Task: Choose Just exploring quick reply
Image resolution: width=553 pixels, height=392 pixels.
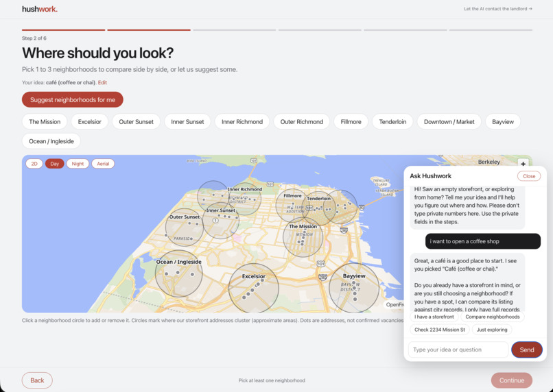Action: [x=492, y=330]
